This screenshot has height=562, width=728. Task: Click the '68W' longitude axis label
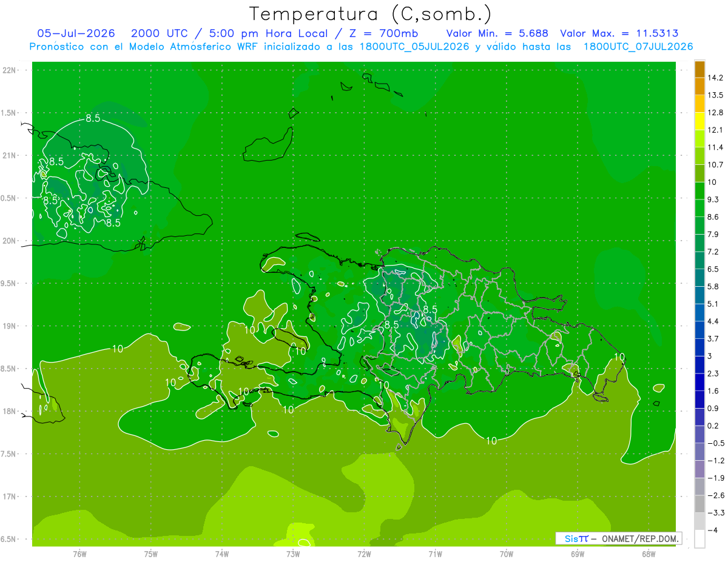point(649,554)
